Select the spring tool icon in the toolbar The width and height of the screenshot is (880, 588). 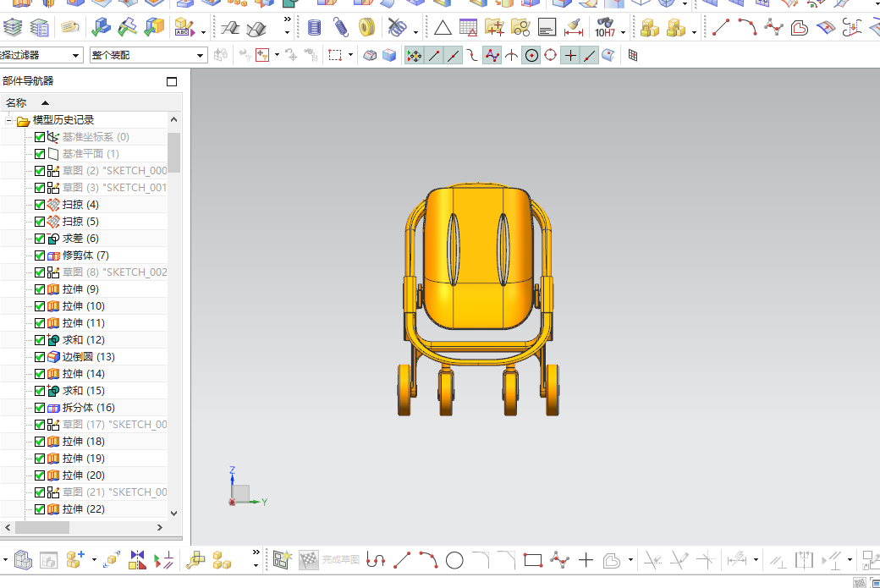pos(341,27)
